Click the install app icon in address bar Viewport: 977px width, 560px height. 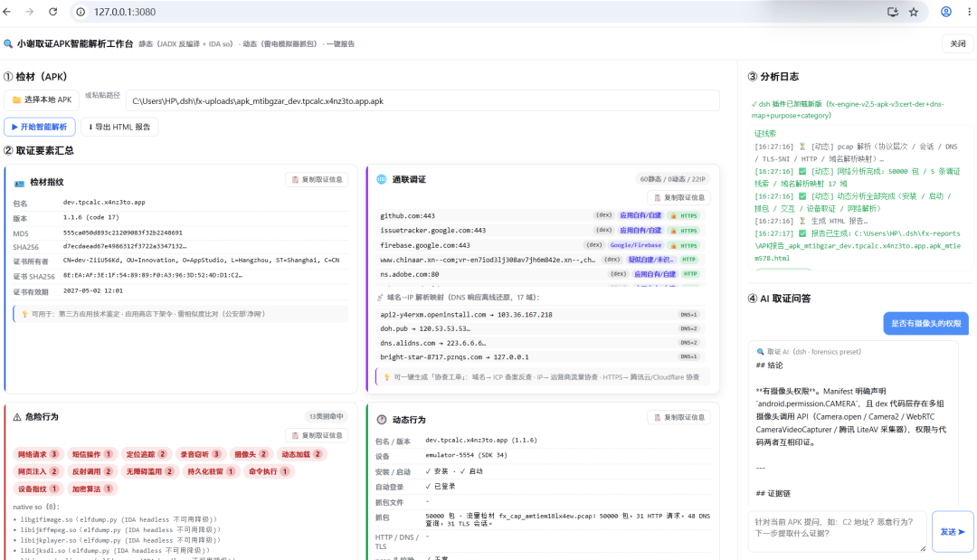(x=893, y=12)
